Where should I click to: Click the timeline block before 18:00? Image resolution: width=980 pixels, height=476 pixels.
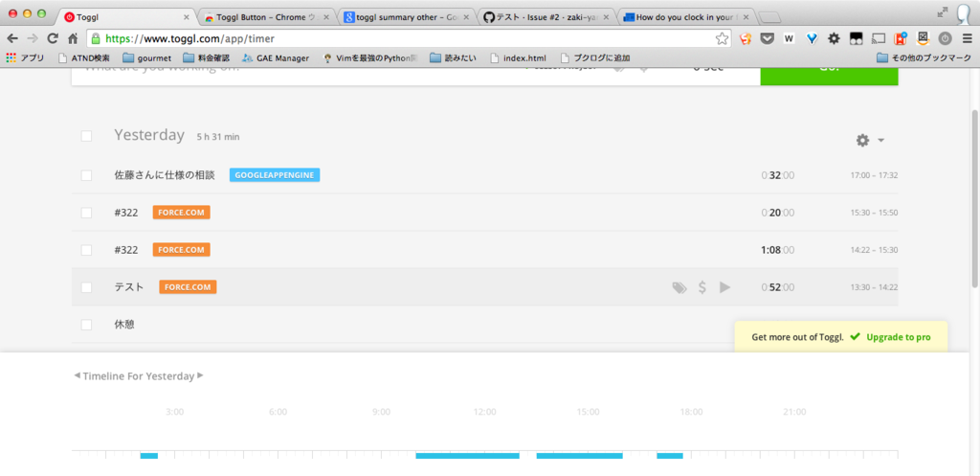[x=669, y=455]
